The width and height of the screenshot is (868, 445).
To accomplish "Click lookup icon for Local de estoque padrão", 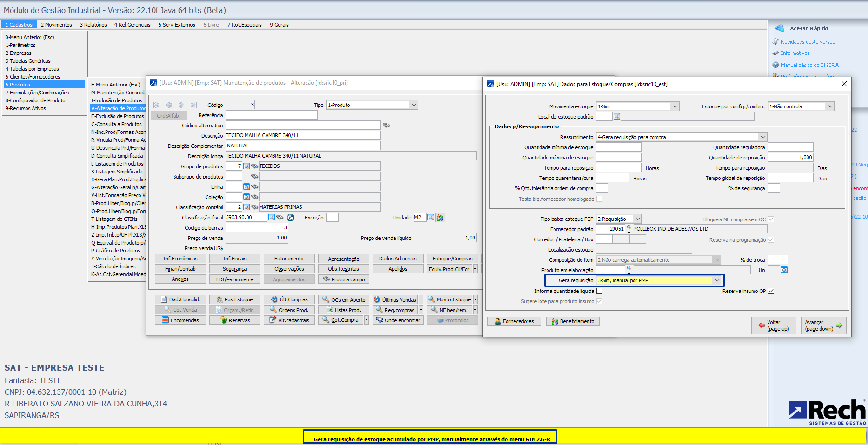I will point(617,117).
